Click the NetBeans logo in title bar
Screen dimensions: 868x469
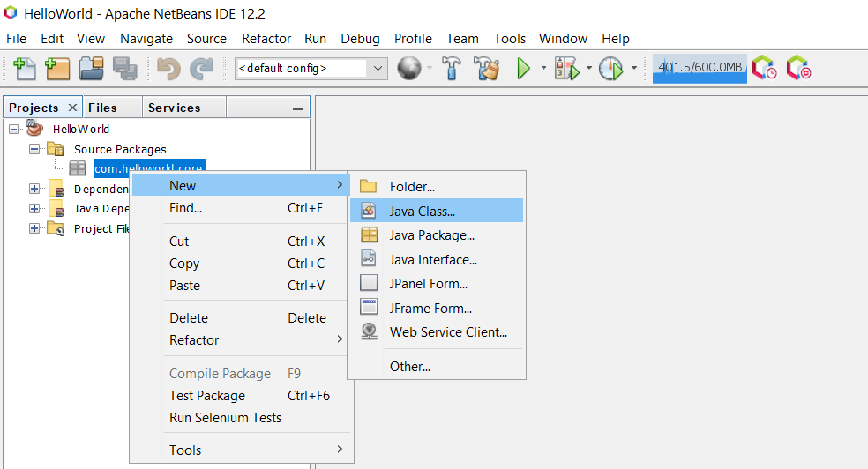pos(11,12)
